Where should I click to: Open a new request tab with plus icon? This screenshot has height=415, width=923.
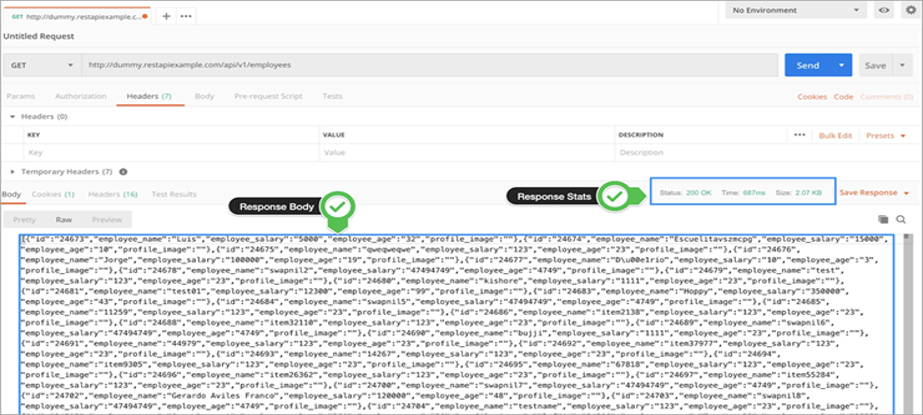[x=166, y=16]
